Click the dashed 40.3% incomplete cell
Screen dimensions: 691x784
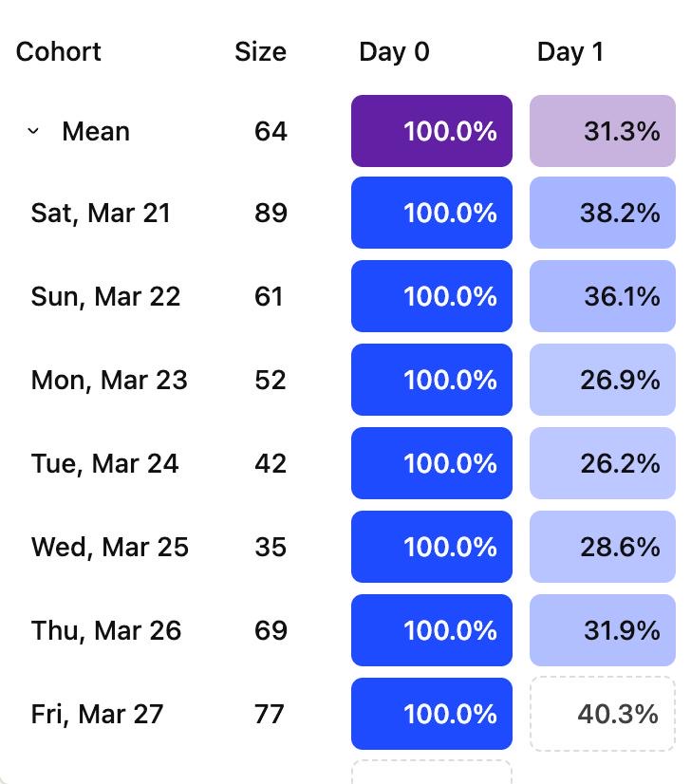click(x=603, y=714)
